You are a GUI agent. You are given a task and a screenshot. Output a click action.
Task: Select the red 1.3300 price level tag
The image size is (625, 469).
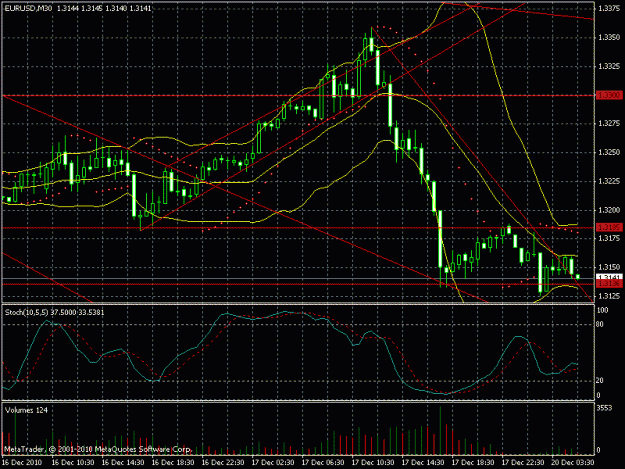coord(609,95)
